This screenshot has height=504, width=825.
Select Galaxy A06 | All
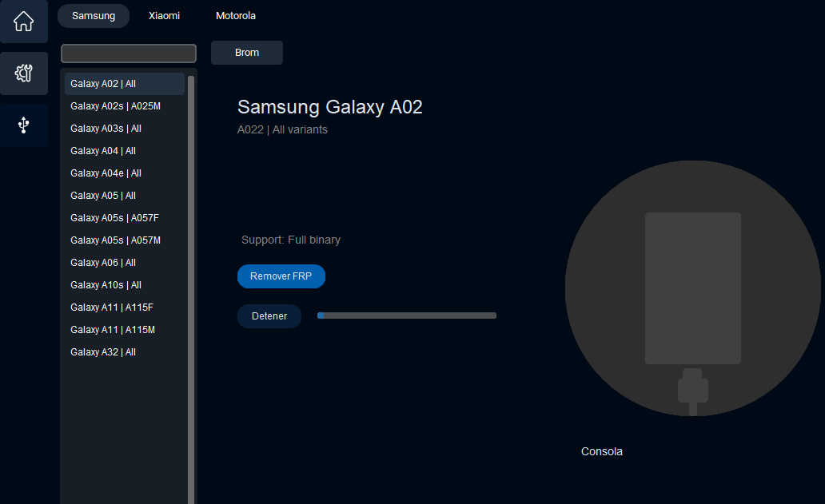125,262
